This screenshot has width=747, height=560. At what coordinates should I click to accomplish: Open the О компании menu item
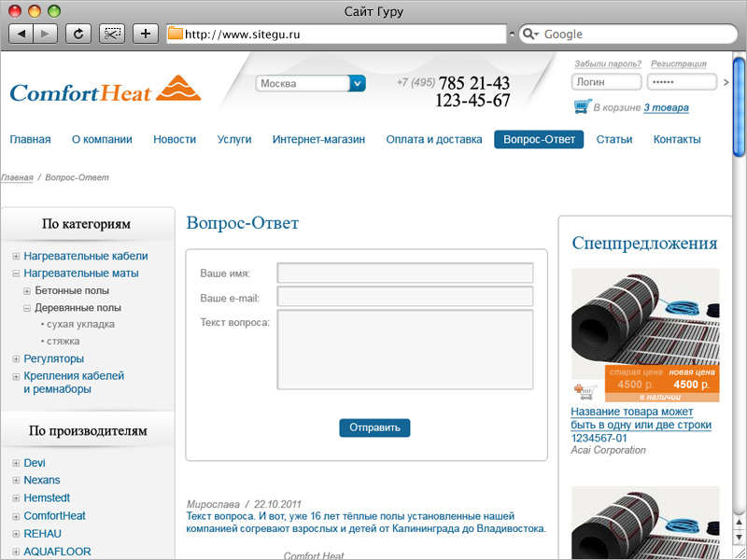[x=102, y=139]
